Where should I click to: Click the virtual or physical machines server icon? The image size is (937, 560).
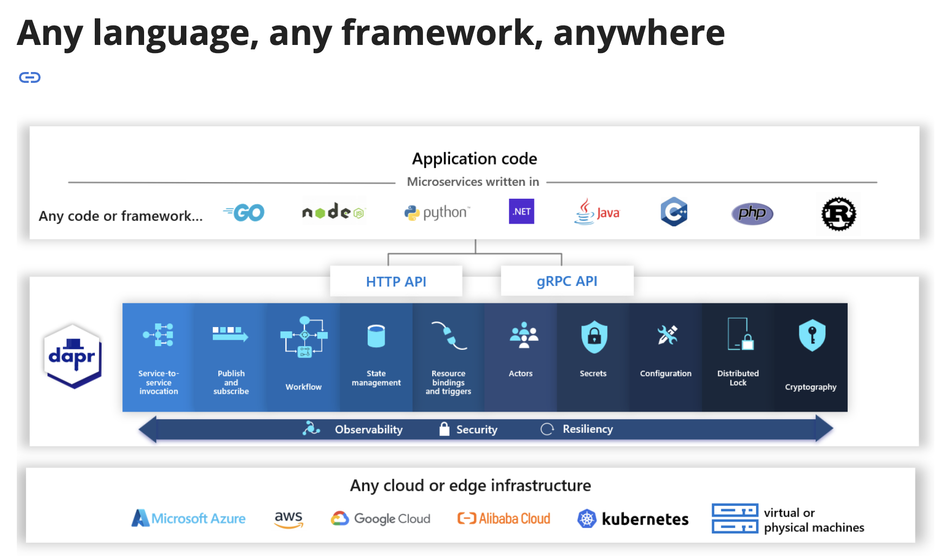click(x=735, y=519)
